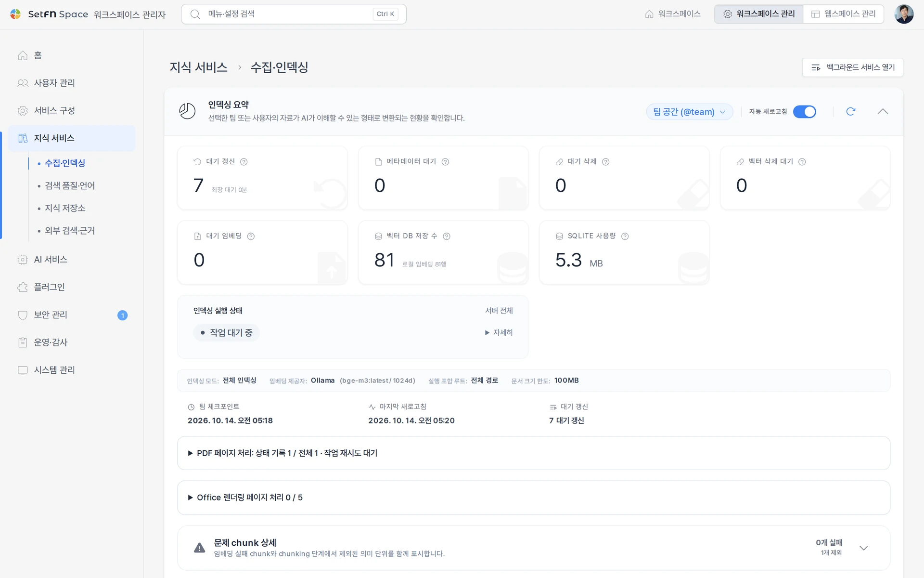Open the 워크스페이스 top navigation item

[673, 14]
